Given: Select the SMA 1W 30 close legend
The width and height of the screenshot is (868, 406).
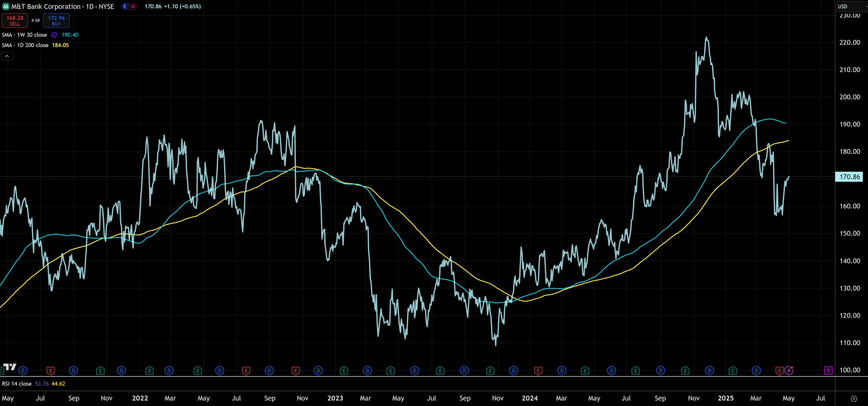Looking at the screenshot, I should (24, 35).
